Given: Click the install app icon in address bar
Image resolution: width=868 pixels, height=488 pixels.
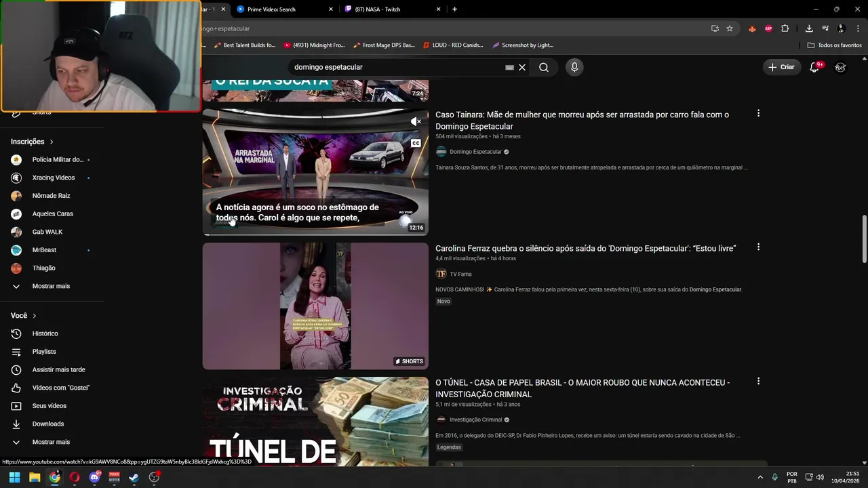Looking at the screenshot, I should (715, 28).
